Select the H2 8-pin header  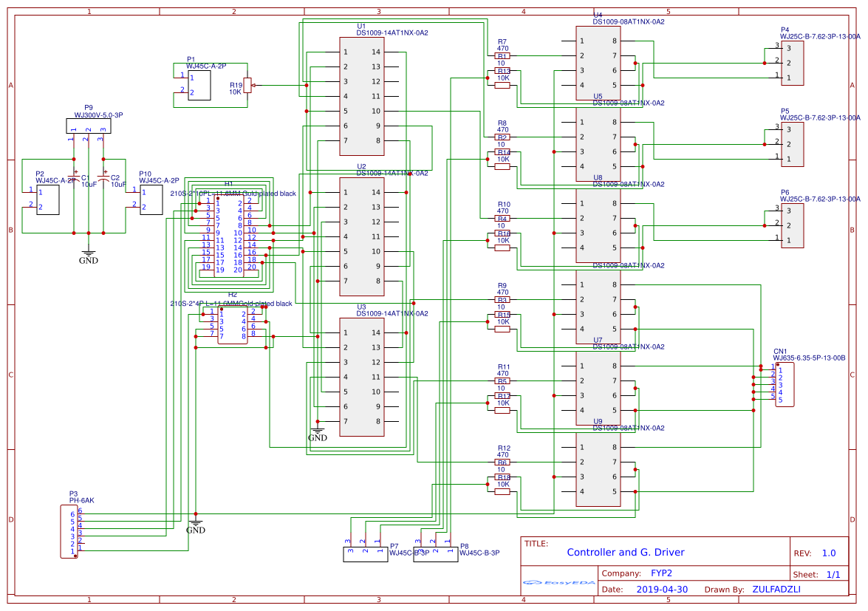pyautogui.click(x=233, y=325)
